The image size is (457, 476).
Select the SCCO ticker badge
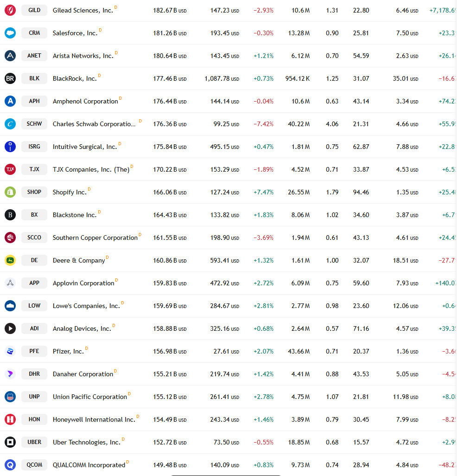(34, 238)
